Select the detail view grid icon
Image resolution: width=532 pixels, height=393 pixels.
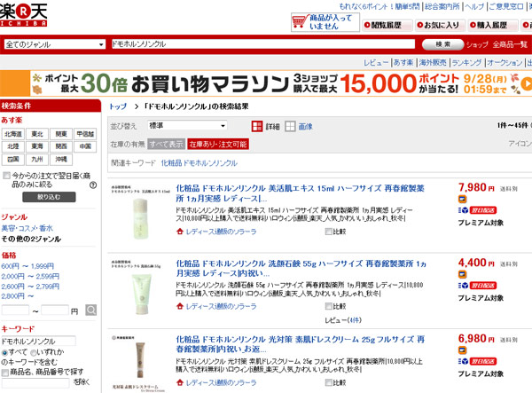[257, 127]
